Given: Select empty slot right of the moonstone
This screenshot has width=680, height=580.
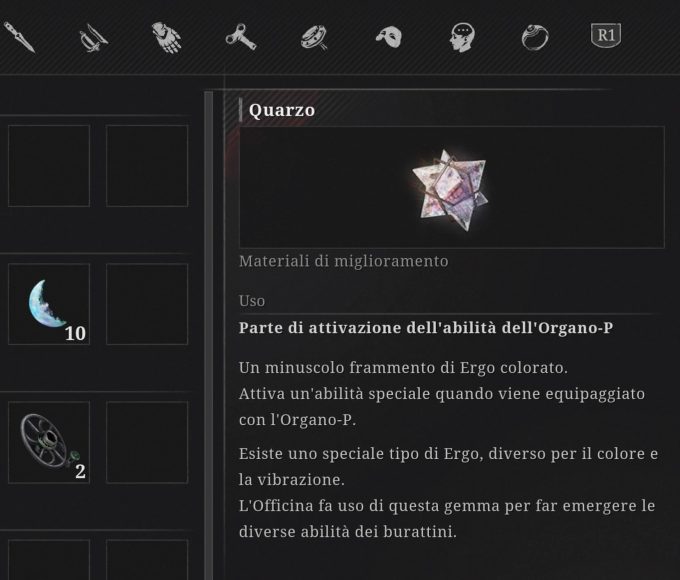Looking at the screenshot, I should 147,304.
